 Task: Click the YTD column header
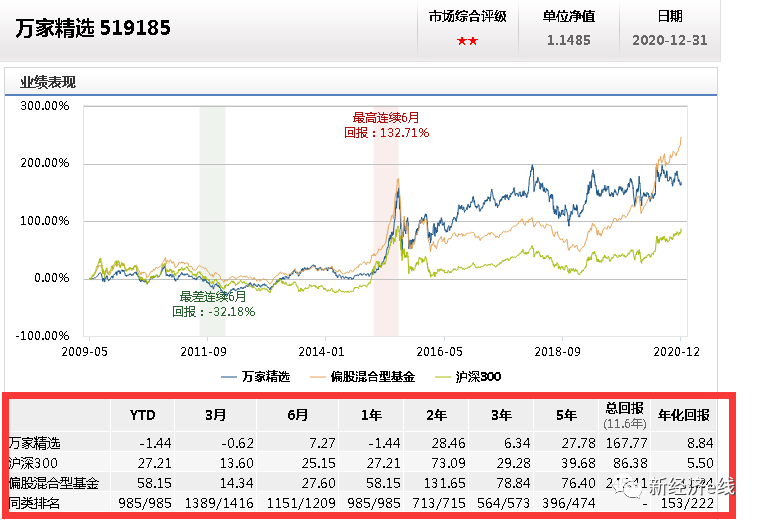(x=142, y=416)
